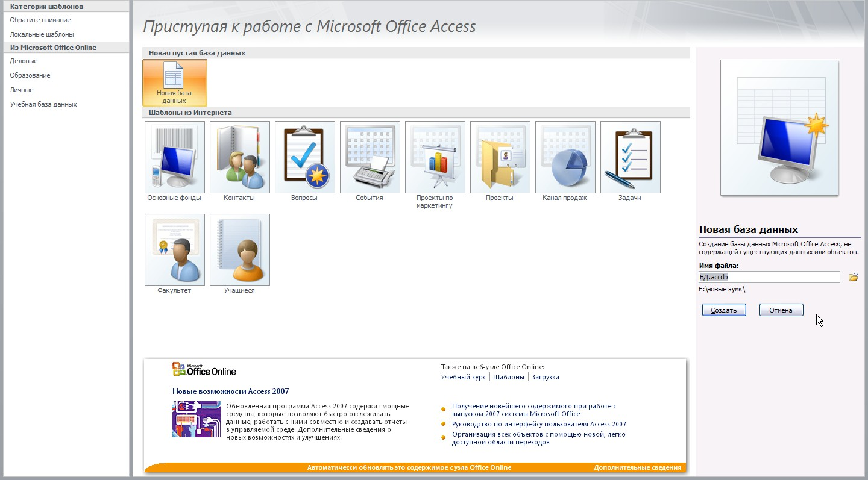Open the Учащиеся template icon
Viewport: 868px width, 480px height.
click(x=240, y=250)
